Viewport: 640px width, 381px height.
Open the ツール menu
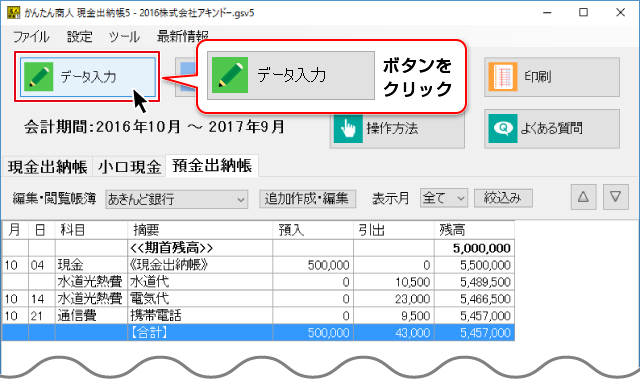124,37
